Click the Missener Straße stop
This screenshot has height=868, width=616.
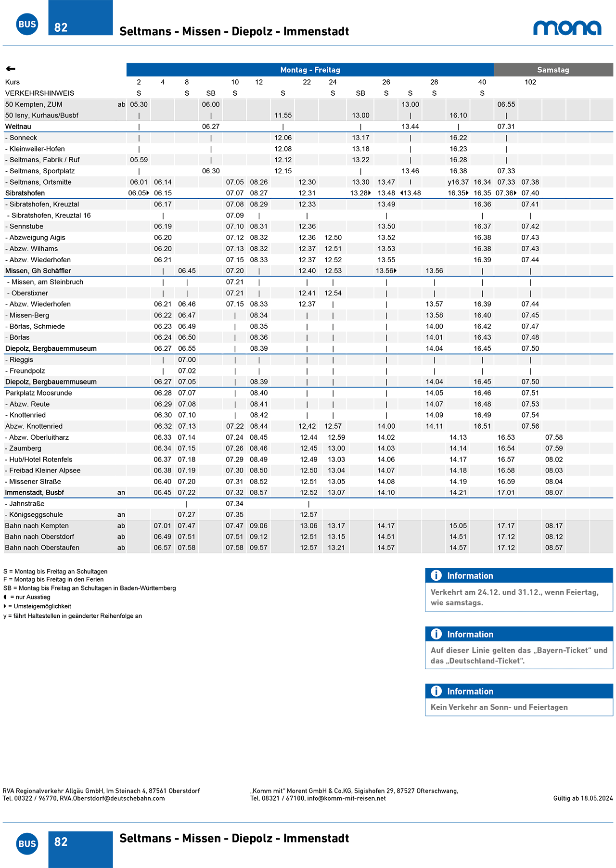coord(33,482)
